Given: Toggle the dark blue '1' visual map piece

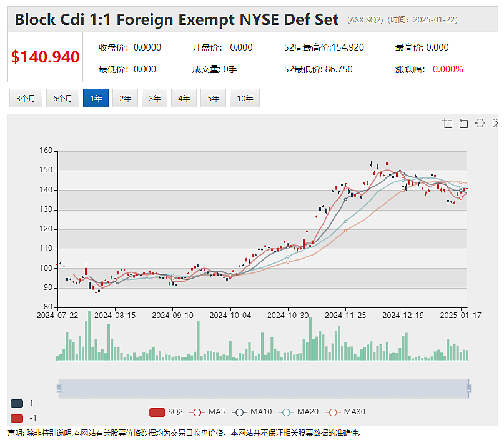Looking at the screenshot, I should click(17, 403).
